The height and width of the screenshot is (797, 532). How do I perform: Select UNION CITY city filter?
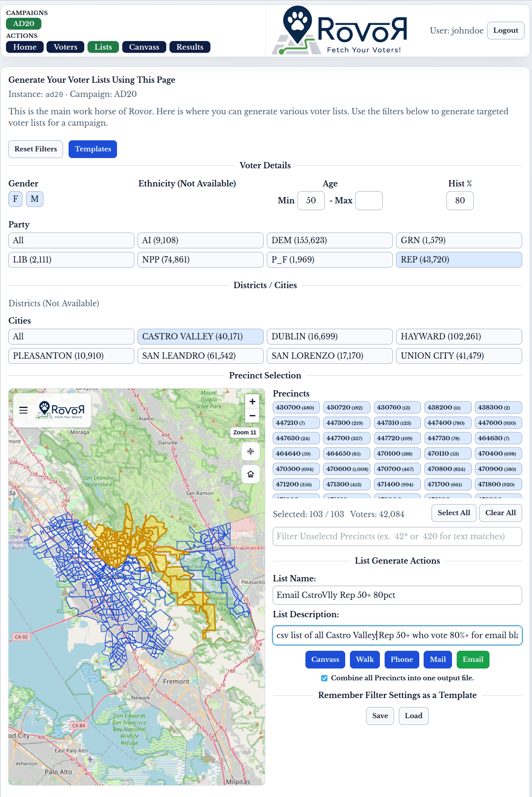459,356
